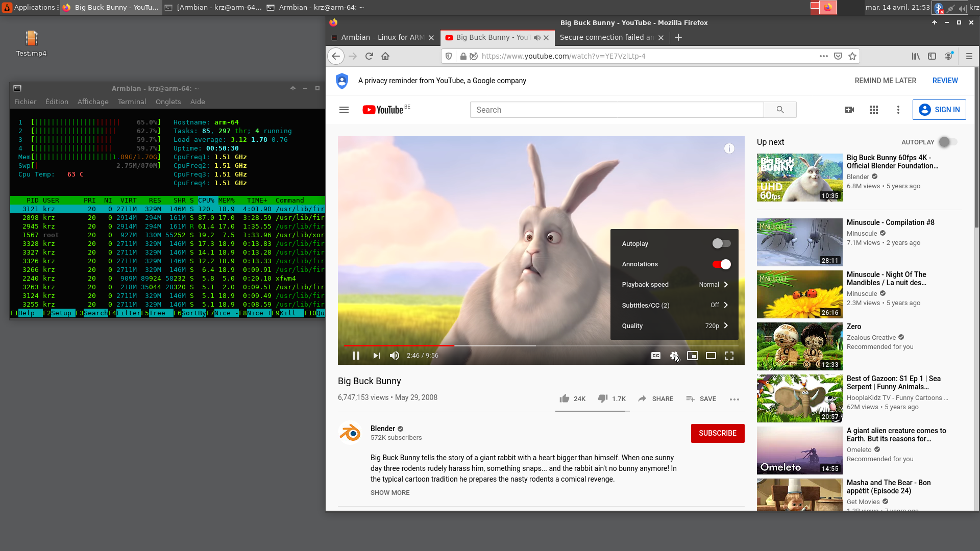Image resolution: width=980 pixels, height=551 pixels.
Task: Open the Applications menu in top panel
Action: (30, 7)
